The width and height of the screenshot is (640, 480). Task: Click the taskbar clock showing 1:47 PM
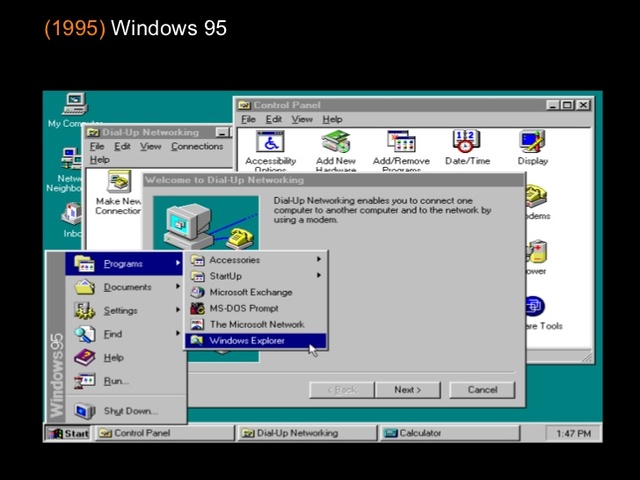(x=573, y=433)
